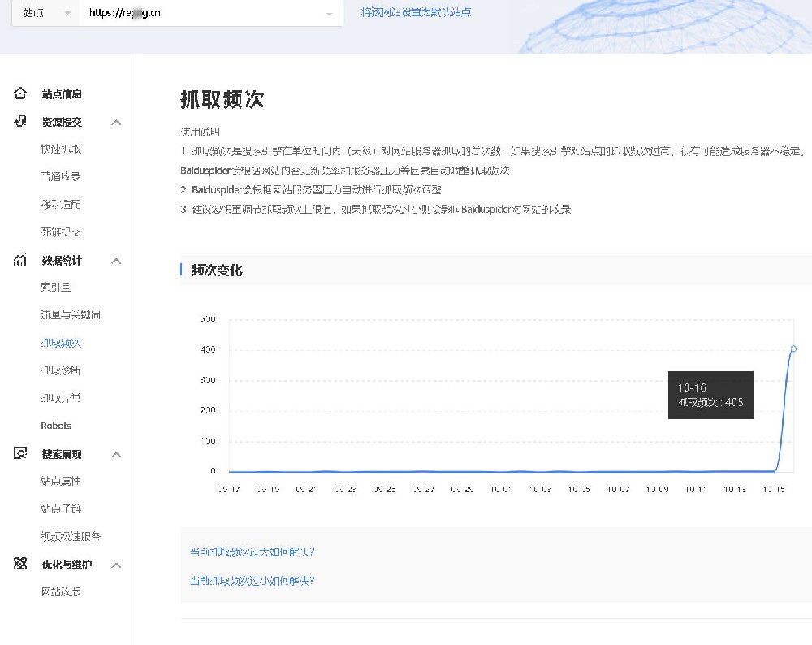Open the crawl frequency too low help link
Viewport: 812px width, 645px height.
[x=252, y=581]
